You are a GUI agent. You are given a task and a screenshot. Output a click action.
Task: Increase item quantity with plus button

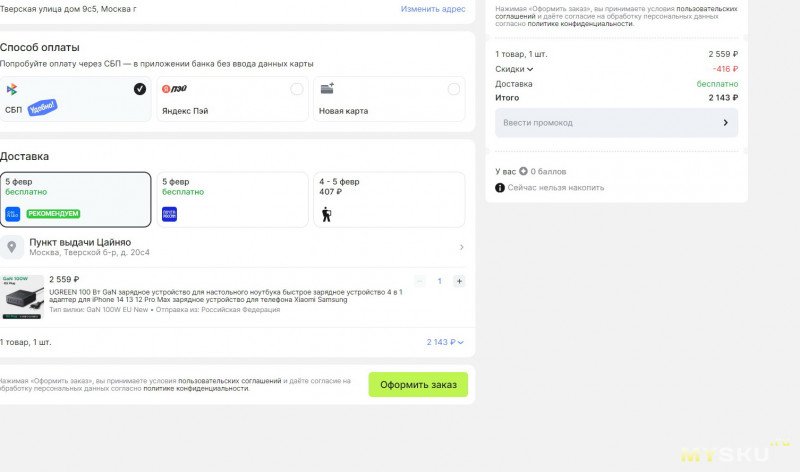coord(459,281)
